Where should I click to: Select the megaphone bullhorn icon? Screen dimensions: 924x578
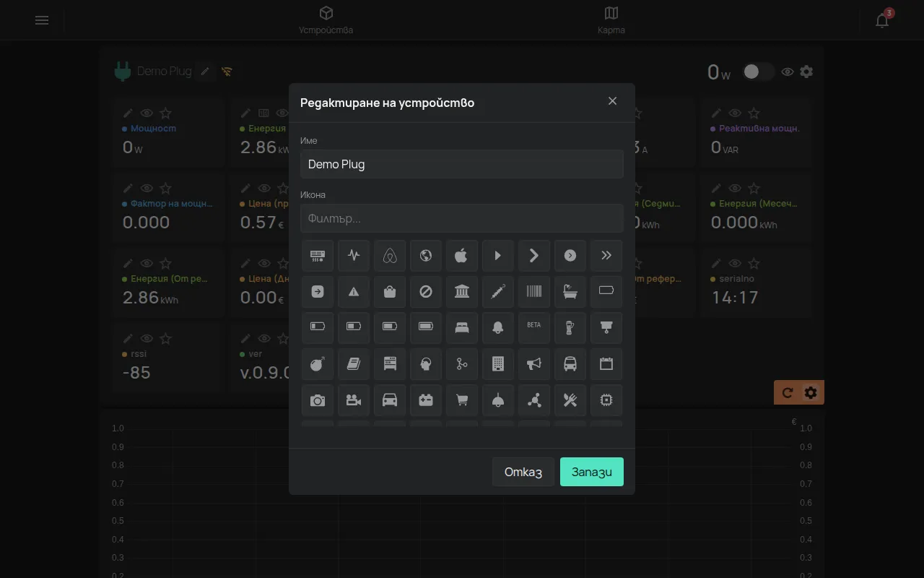click(x=534, y=363)
